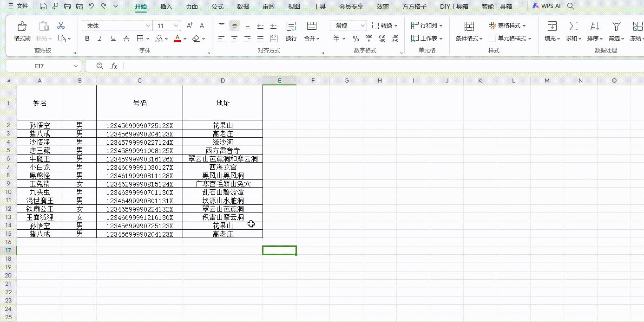Toggle Middle Align (highlighted) button
This screenshot has height=322, width=644.
pos(234,26)
